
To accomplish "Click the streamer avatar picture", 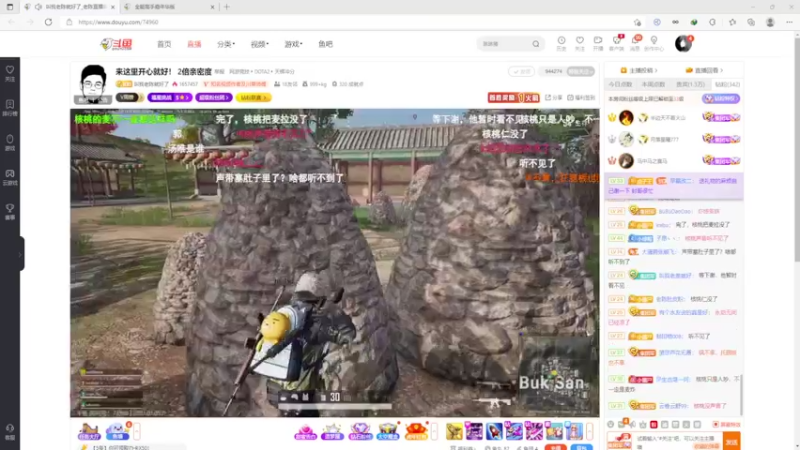I will [93, 84].
